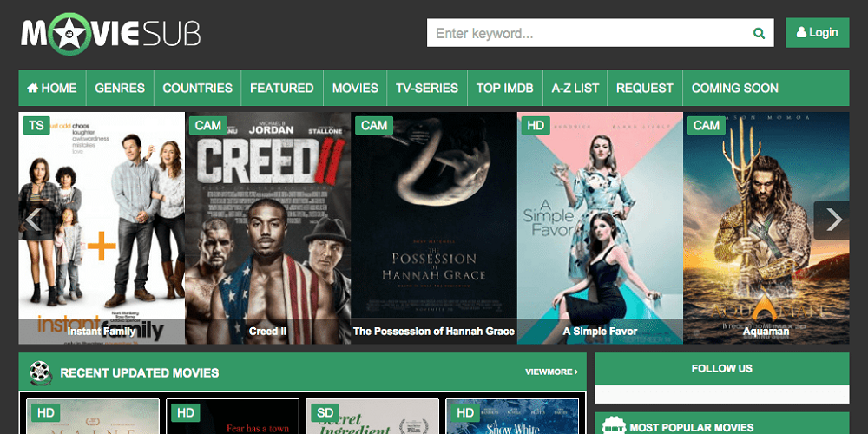Viewport: 868px width, 434px height.
Task: Click the SD badge on the Secret Ingredient thumbnail
Action: [x=325, y=412]
